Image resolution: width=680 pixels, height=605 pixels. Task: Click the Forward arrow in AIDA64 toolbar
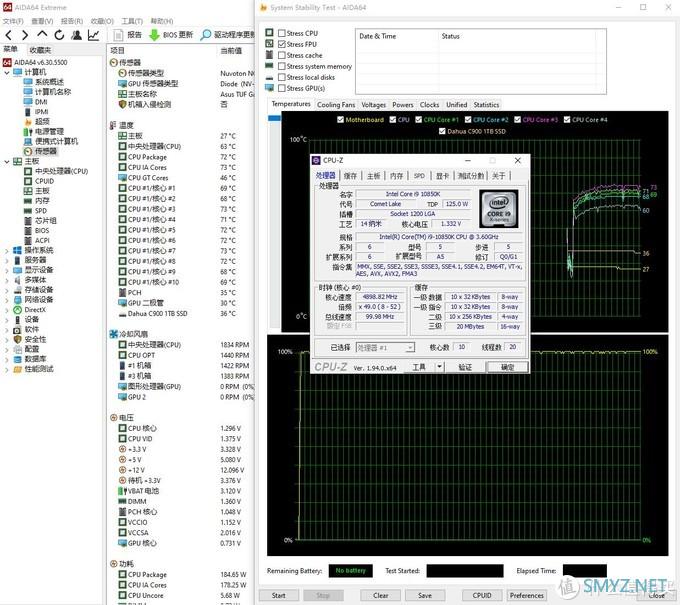coord(25,35)
